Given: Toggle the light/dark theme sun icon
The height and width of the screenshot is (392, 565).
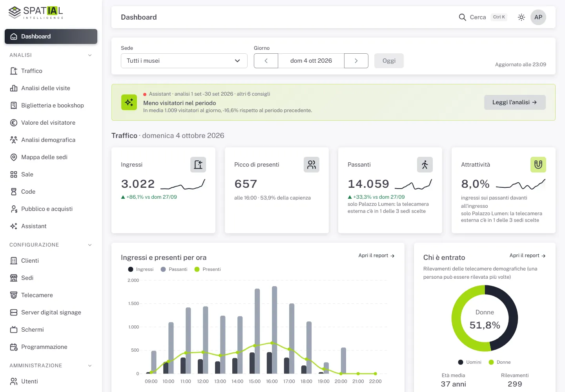Looking at the screenshot, I should click(521, 17).
